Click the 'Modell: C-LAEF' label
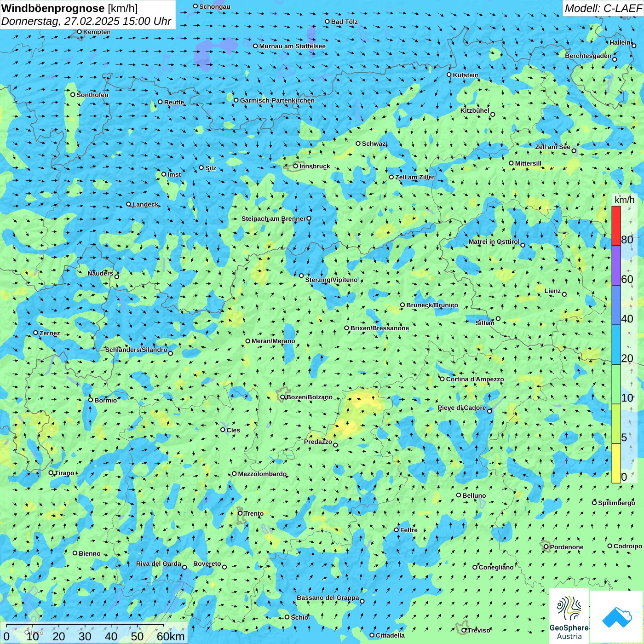The image size is (644, 644). pos(603,8)
